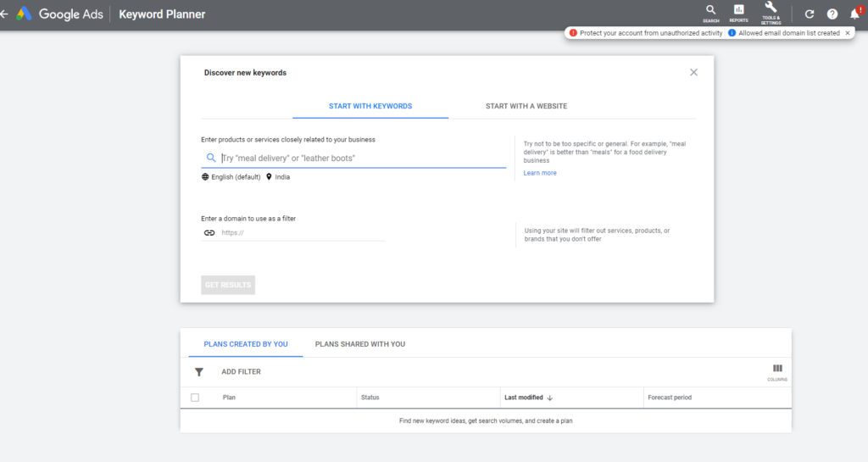Open Tools & Settings wrench icon
Viewport: 868px width, 462px height.
[x=771, y=13]
